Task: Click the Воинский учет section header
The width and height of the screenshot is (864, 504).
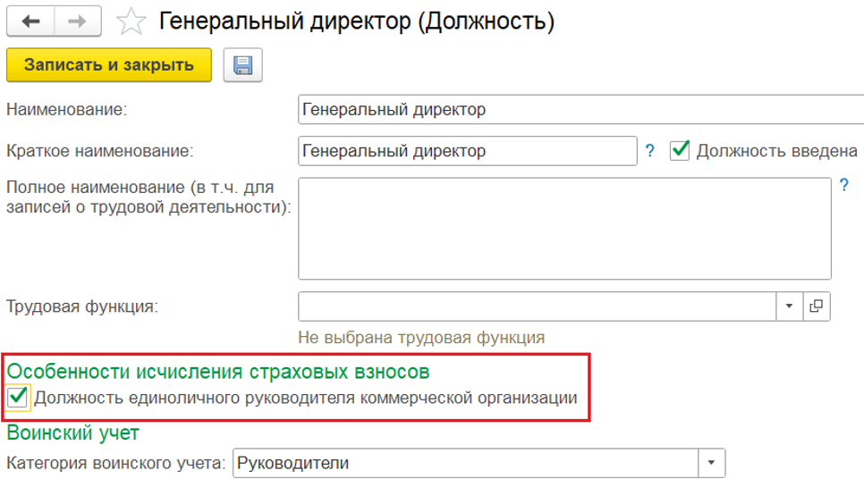Action: 73,433
